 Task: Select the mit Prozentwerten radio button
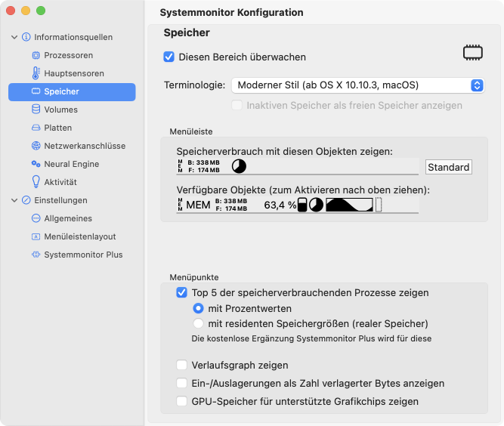(198, 308)
